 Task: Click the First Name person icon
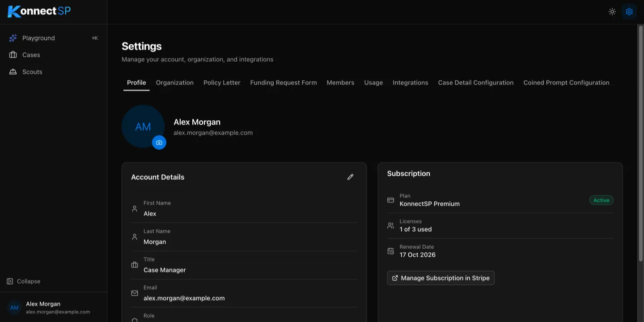pos(135,209)
